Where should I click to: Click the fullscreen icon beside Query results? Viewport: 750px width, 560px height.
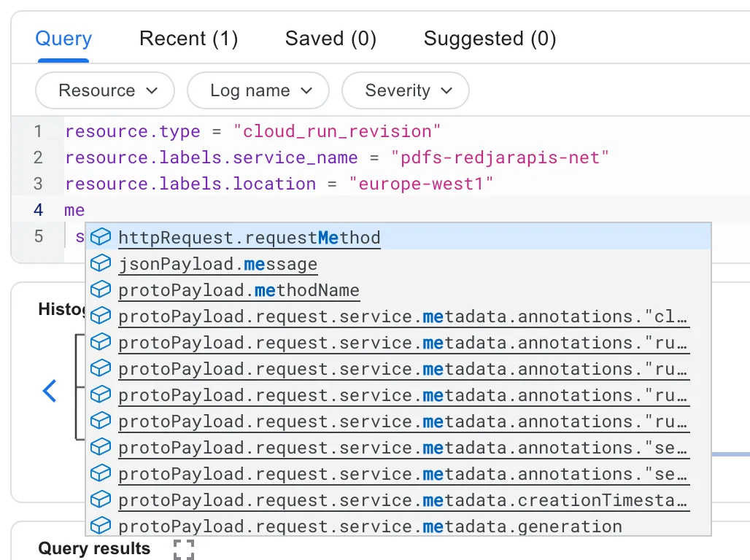coord(184,549)
